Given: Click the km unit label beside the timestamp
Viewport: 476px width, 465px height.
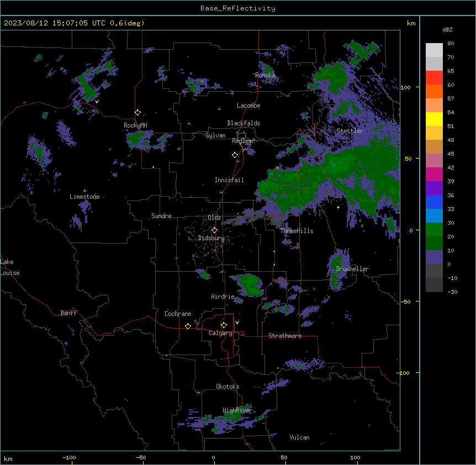Looking at the screenshot, I should tap(411, 23).
